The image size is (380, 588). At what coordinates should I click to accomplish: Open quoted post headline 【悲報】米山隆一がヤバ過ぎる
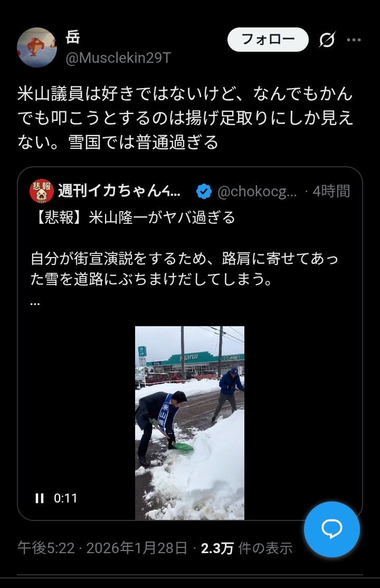point(134,217)
